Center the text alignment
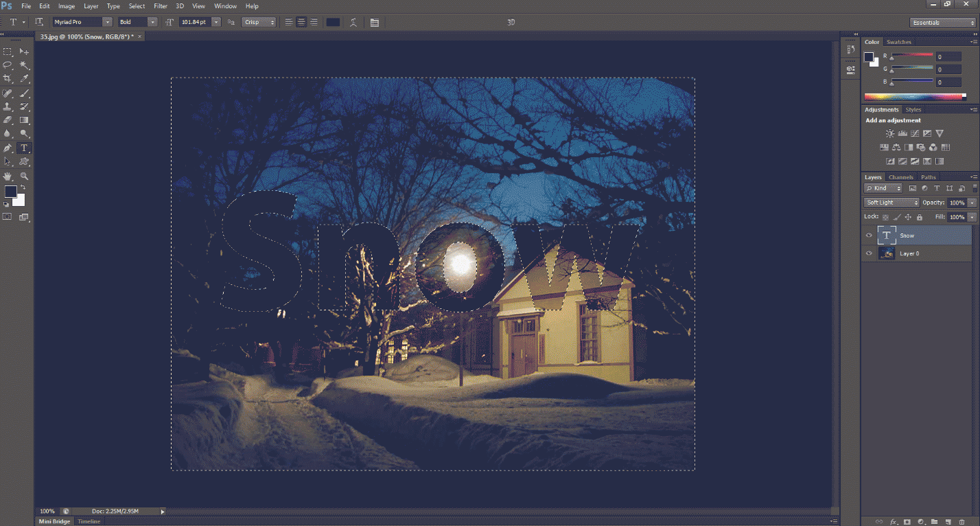Image resolution: width=980 pixels, height=526 pixels. pos(301,22)
